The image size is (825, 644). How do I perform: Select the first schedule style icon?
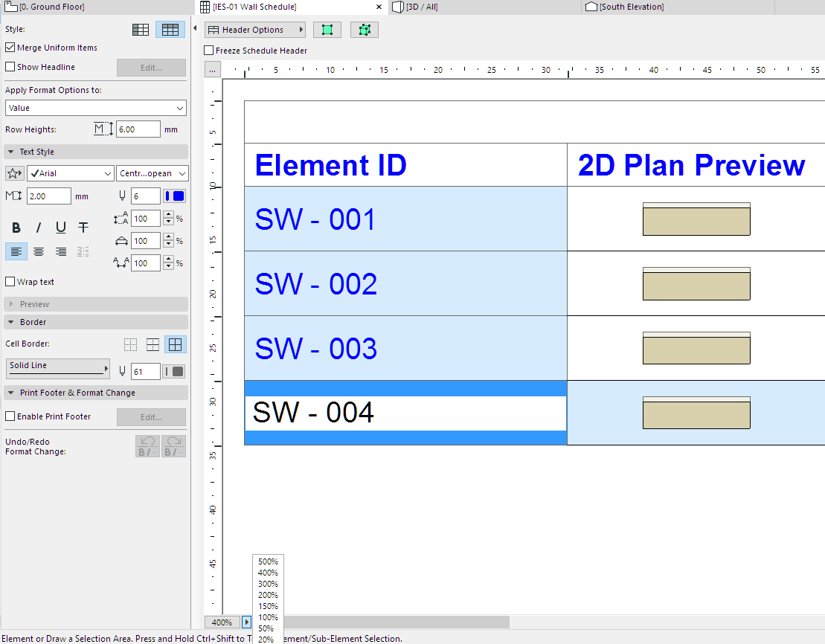pos(141,30)
